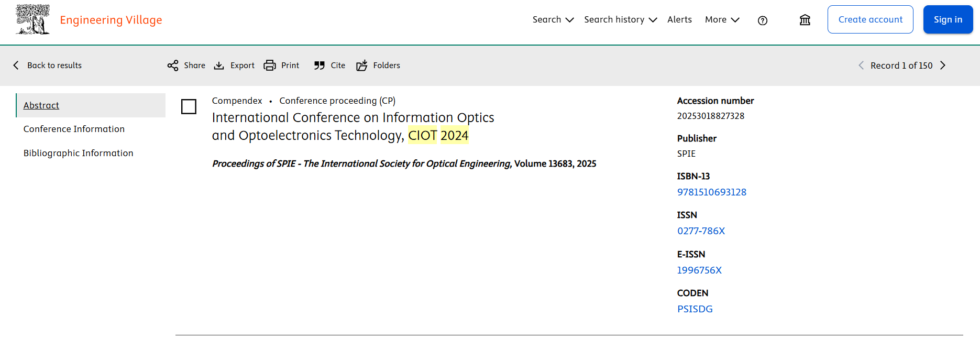The width and height of the screenshot is (980, 338).
Task: Click the Create account button
Action: pos(870,20)
